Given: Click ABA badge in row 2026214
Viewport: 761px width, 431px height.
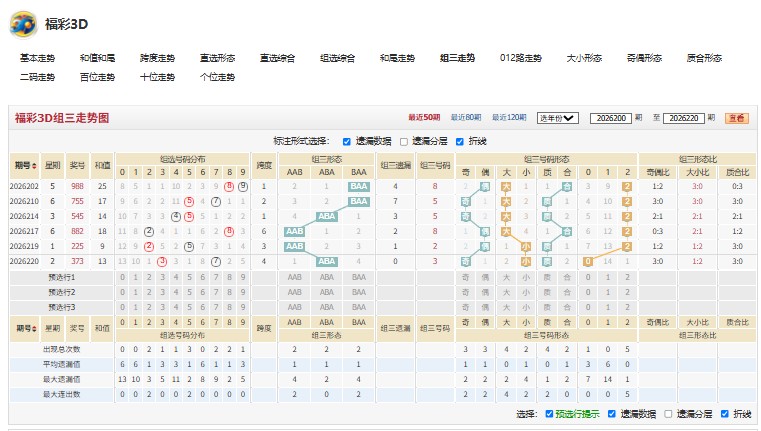Looking at the screenshot, I should click(x=327, y=216).
